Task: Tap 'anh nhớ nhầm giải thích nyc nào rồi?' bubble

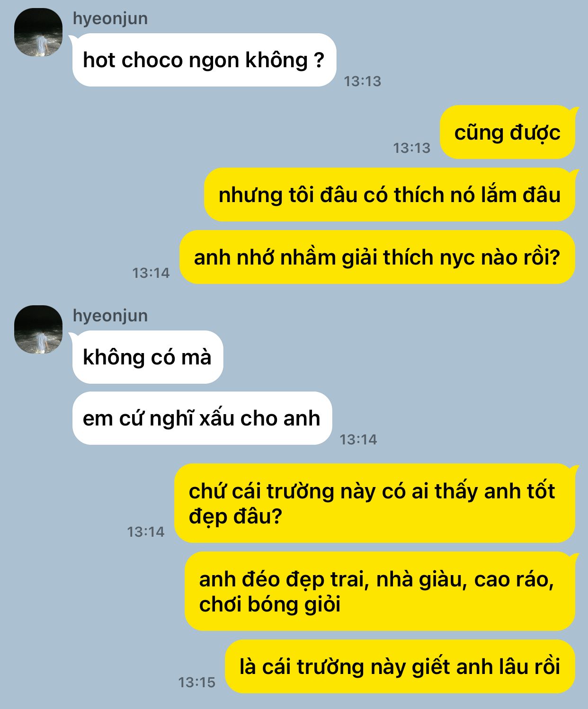Action: 377,257
